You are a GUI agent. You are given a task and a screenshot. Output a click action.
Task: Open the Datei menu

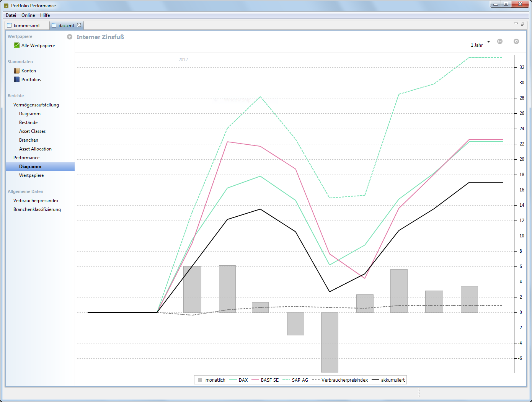pos(11,15)
